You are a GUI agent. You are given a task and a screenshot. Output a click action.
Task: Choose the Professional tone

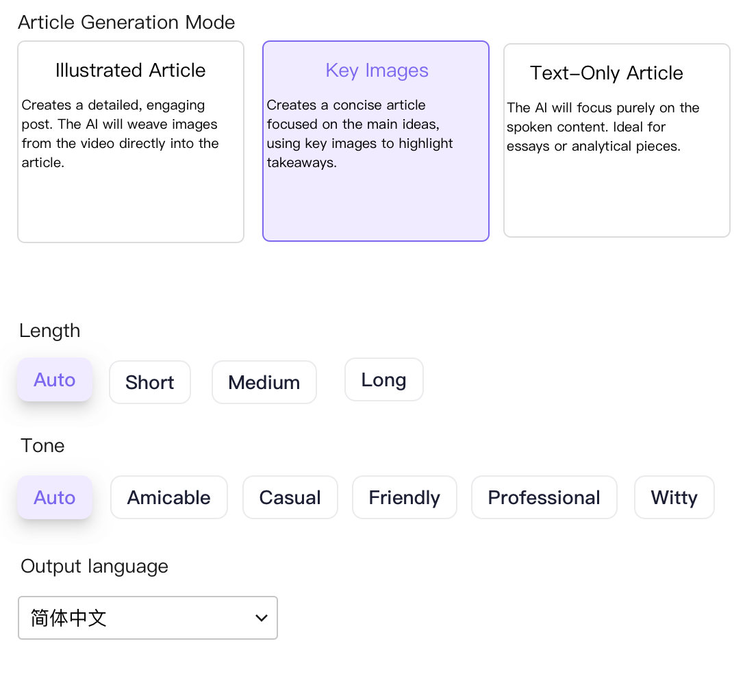click(x=544, y=497)
